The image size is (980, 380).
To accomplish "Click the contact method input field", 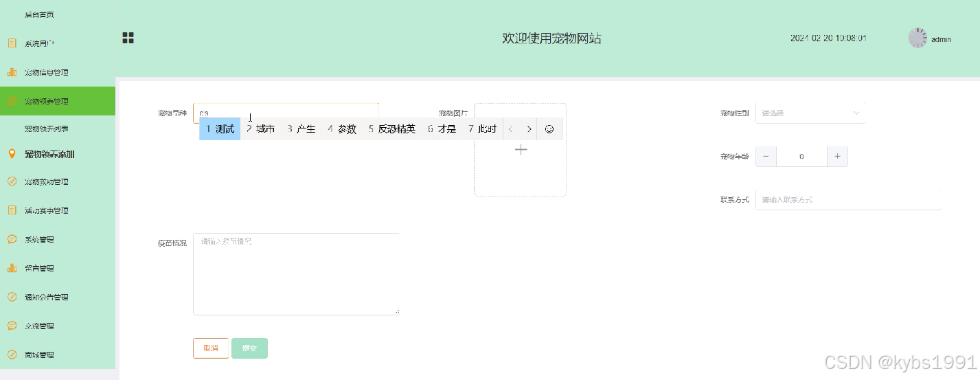I will tap(848, 199).
